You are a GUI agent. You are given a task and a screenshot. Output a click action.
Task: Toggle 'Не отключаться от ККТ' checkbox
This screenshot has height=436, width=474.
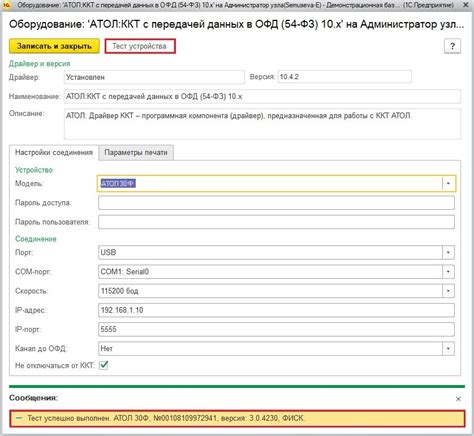104,365
